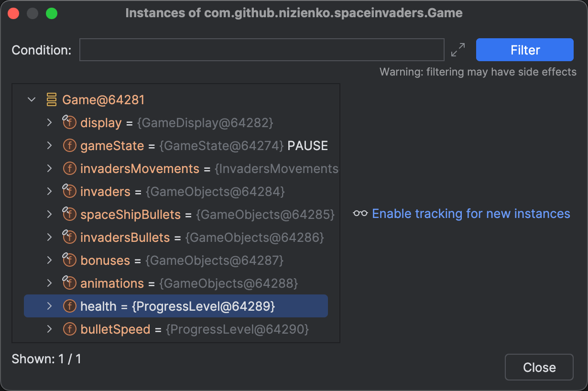This screenshot has height=391, width=588.
Task: Expand the spaceShipBullets field node
Action: [49, 215]
